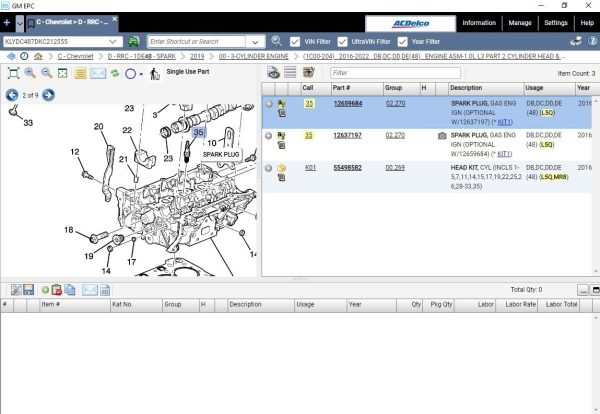600x414 pixels.
Task: Click the fit-to-window icon in illustration toolbar
Action: tap(13, 73)
